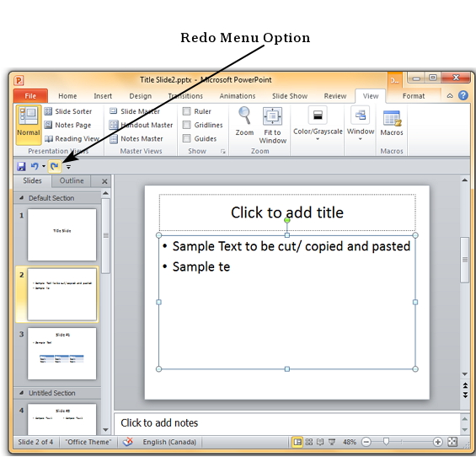Screen dimensions: 476x457
Task: Click the zoom in plus button
Action: (437, 442)
